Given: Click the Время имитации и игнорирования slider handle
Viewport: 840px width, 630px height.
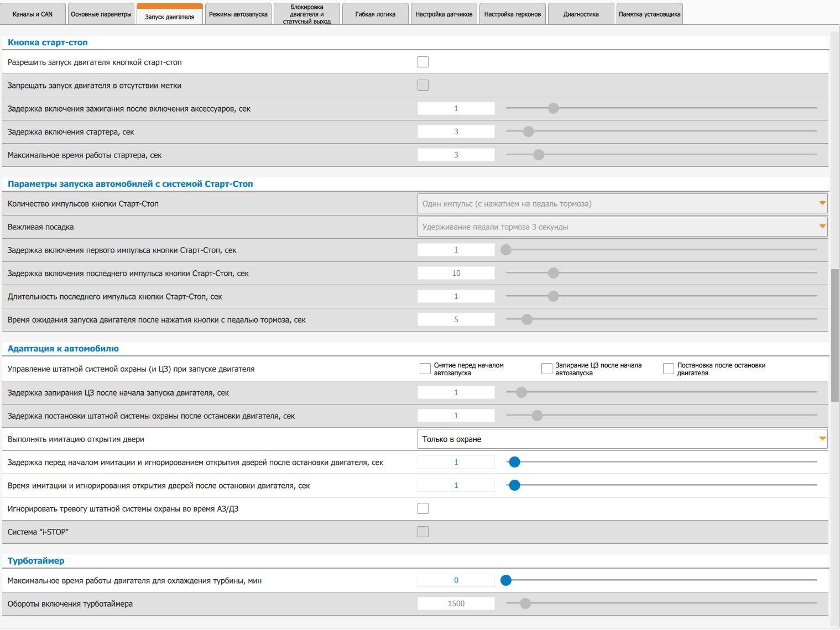Looking at the screenshot, I should 514,485.
